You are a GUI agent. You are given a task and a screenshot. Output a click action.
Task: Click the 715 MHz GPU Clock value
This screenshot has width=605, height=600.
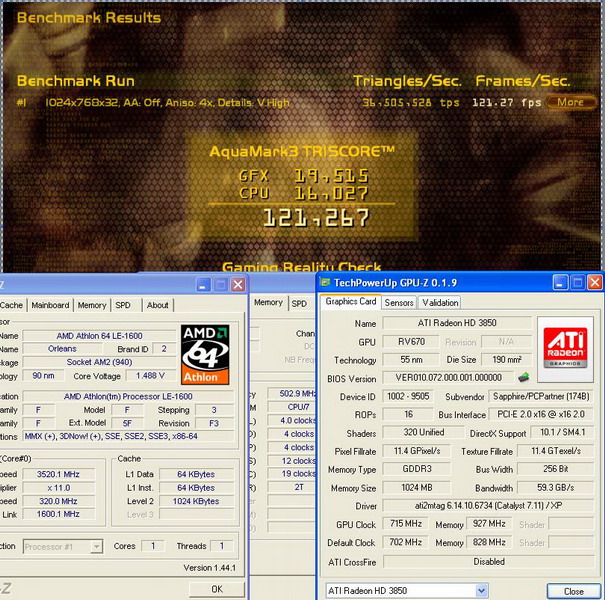click(x=406, y=524)
